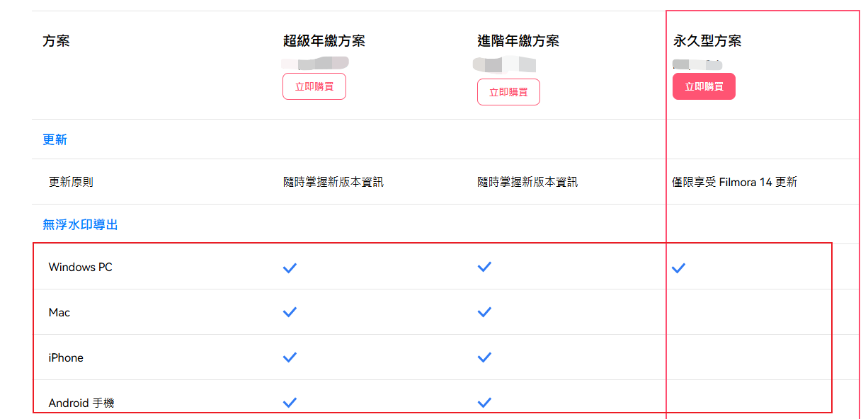Click 立即購買 under 進階年繳方案

[x=508, y=92]
